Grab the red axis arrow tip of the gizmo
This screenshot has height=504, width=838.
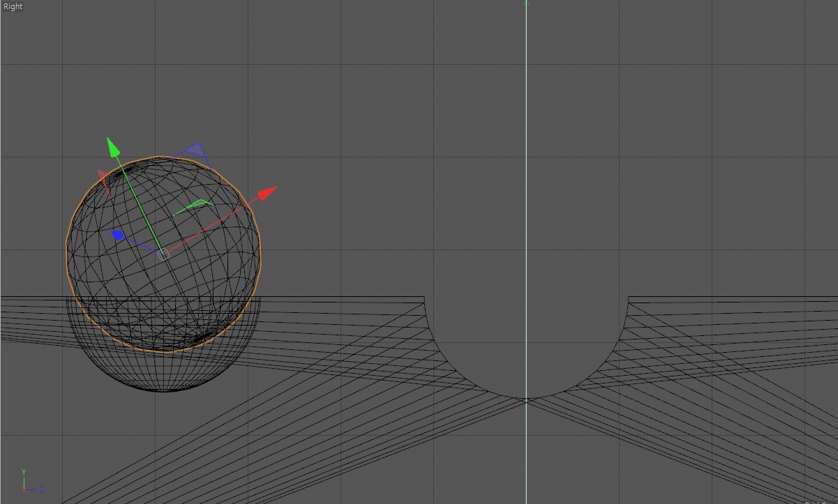click(268, 192)
